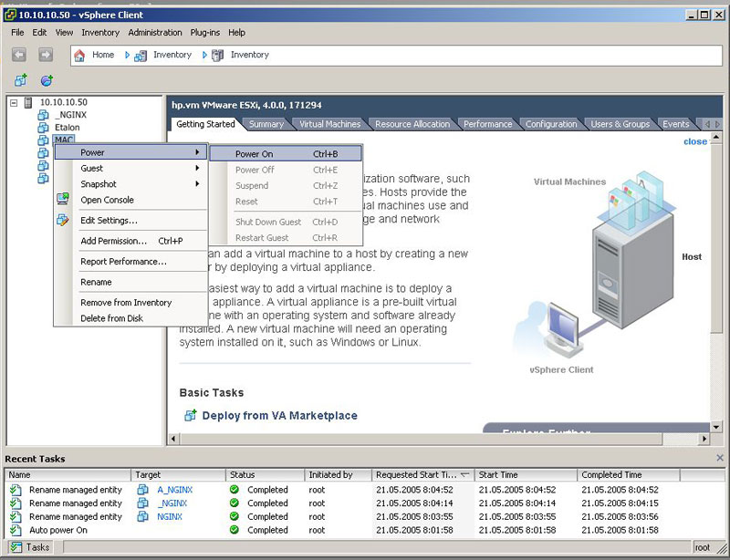Image resolution: width=730 pixels, height=560 pixels.
Task: Click Deploy from VA Marketplace link
Action: coord(280,415)
